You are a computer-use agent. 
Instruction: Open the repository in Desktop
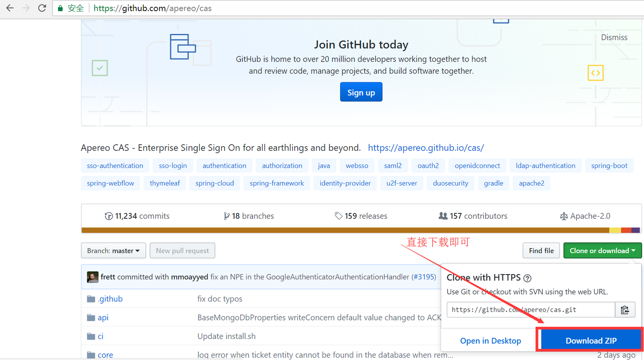click(491, 340)
